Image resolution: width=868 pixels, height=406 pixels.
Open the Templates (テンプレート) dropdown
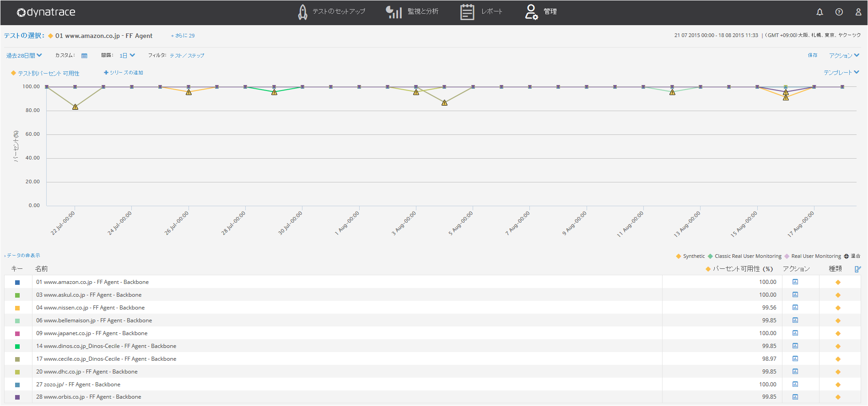coord(841,73)
